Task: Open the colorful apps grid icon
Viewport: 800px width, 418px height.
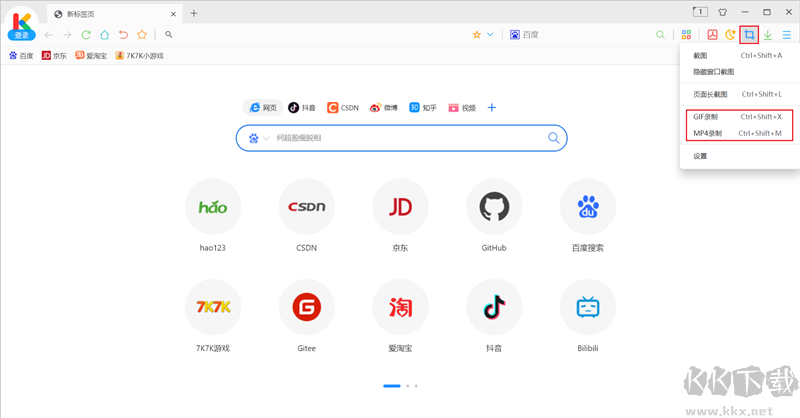Action: [x=686, y=35]
